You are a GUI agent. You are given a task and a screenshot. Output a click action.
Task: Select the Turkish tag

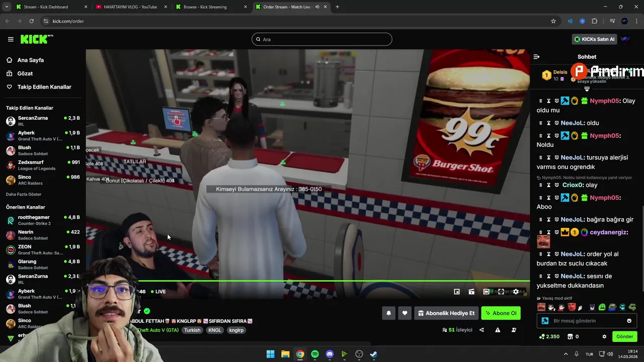coord(192,330)
